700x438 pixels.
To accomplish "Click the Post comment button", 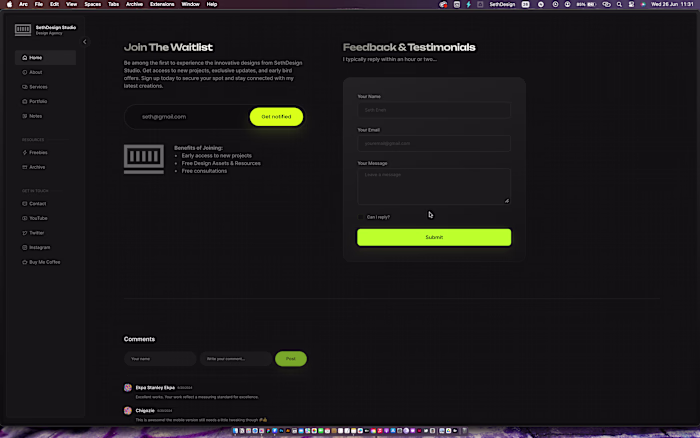I will (x=291, y=359).
